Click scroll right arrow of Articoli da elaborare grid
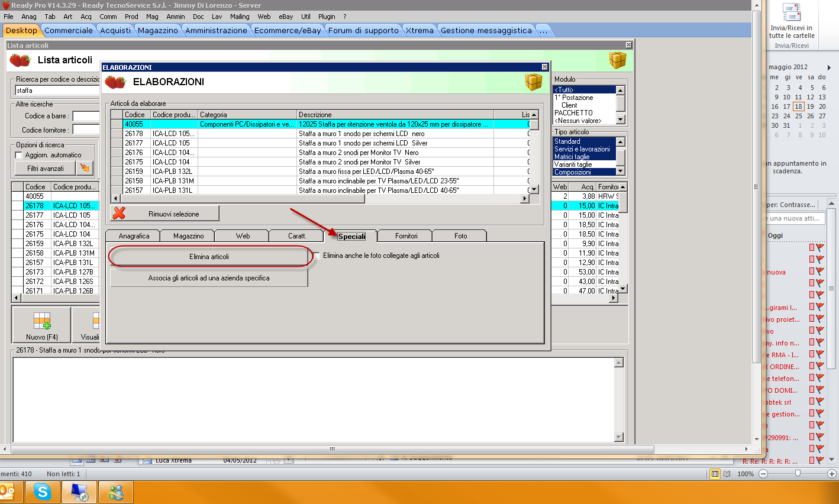Viewport: 839px width, 504px height. 524,198
